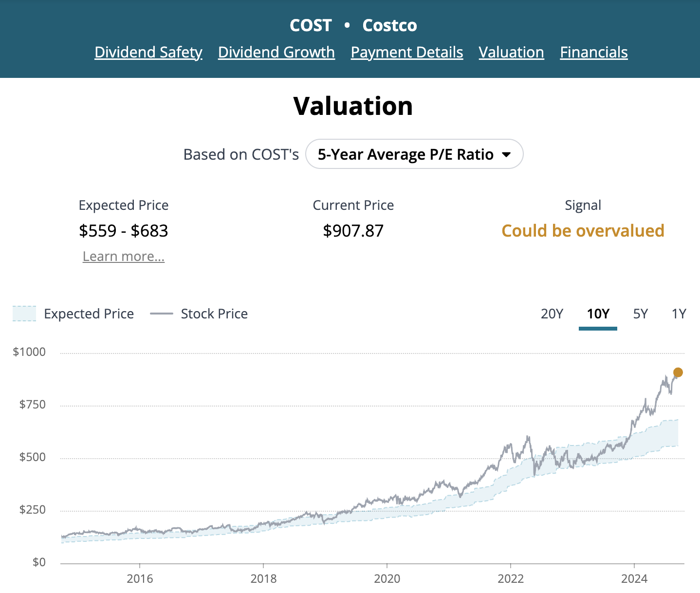
Task: Open the Learn more link
Action: [x=123, y=256]
